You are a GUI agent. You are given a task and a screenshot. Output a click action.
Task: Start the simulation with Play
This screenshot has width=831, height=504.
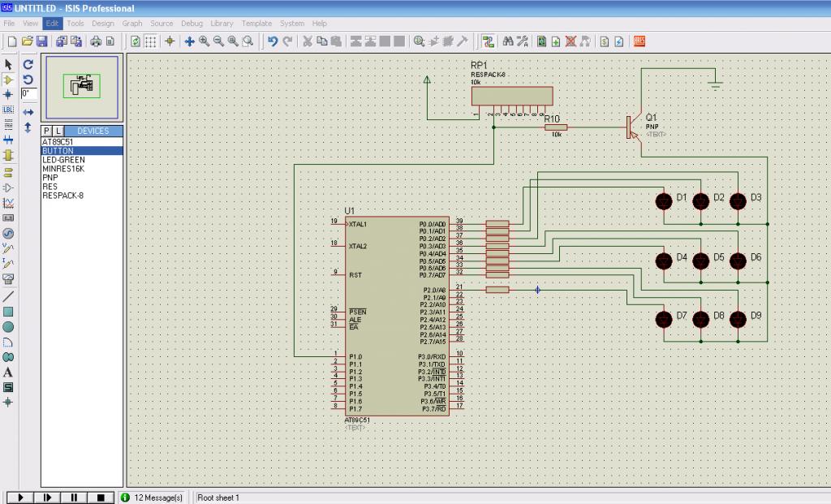pyautogui.click(x=20, y=497)
